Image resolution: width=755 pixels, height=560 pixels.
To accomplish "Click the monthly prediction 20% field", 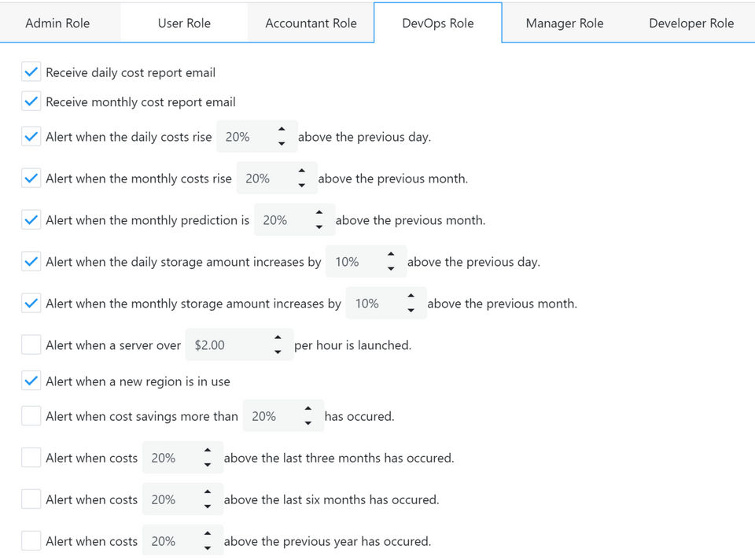I will [x=294, y=220].
